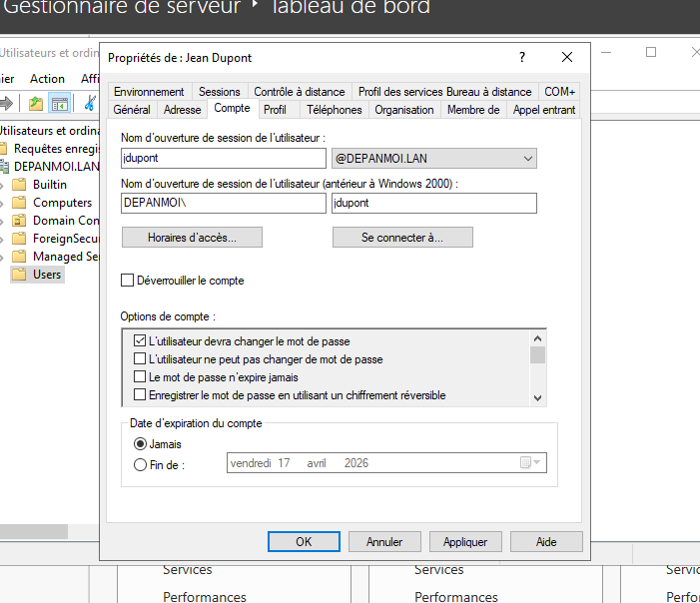This screenshot has height=603, width=700.
Task: Select the Fin de expiration radio button
Action: click(140, 464)
